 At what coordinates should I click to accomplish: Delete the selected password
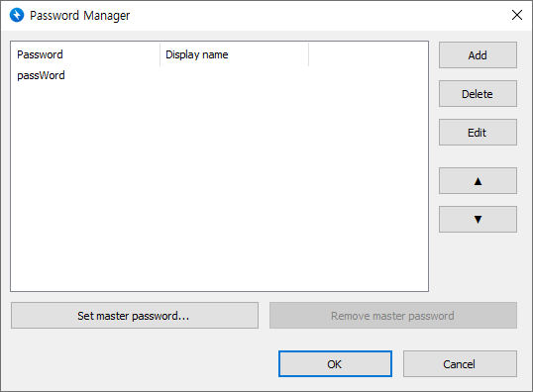click(478, 94)
